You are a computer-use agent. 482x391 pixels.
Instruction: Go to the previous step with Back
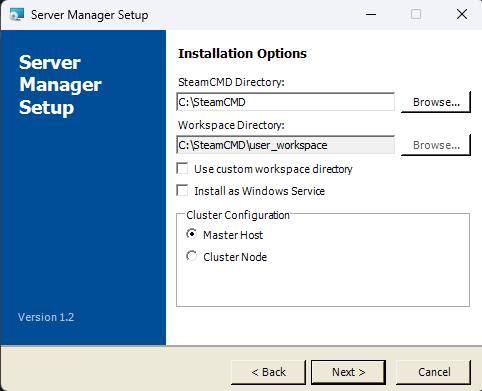(x=268, y=372)
